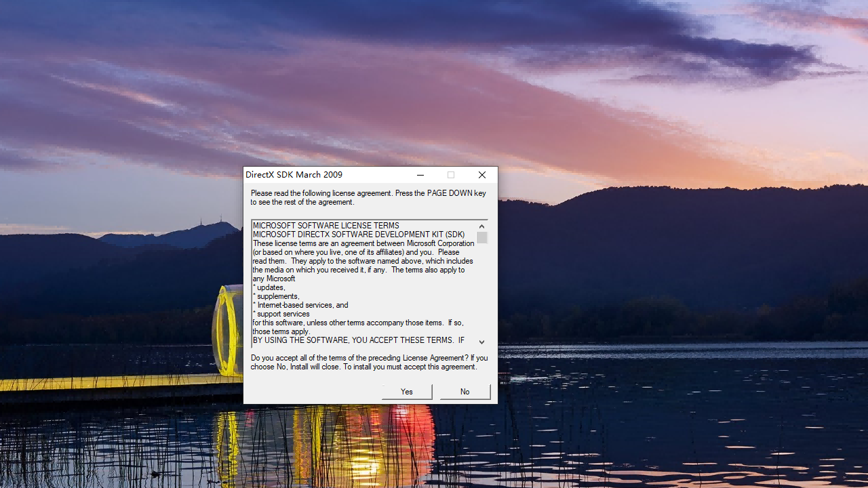868x488 pixels.
Task: Click the '* support services' line
Action: click(x=281, y=314)
